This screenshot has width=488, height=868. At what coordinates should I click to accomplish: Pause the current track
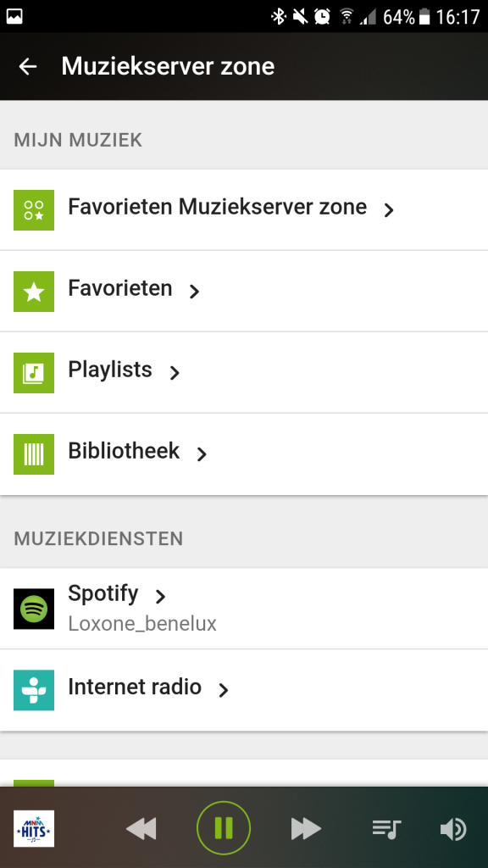[x=223, y=828]
